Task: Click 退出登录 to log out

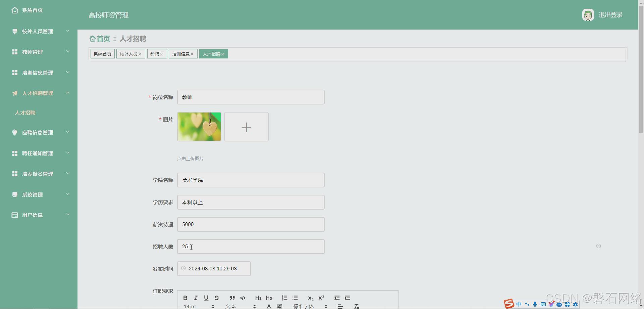Action: click(x=610, y=15)
